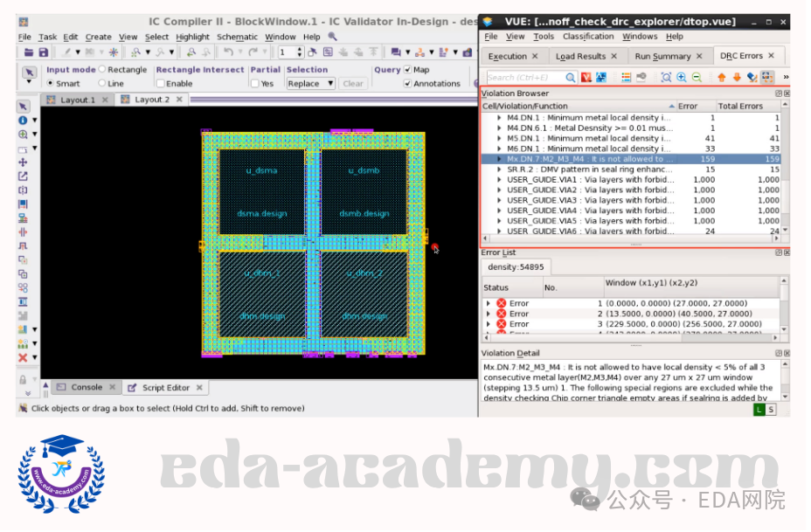
Task: Select Smart input mode radio
Action: 51,83
